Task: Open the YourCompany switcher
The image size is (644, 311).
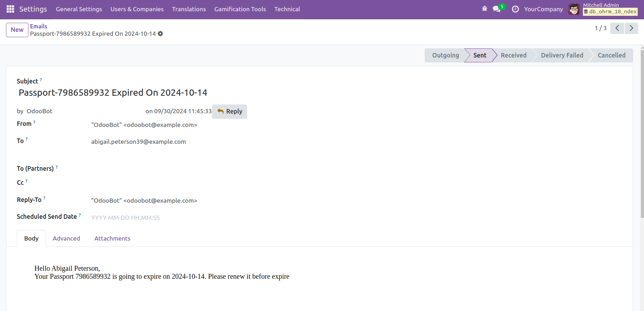Action: [x=543, y=9]
